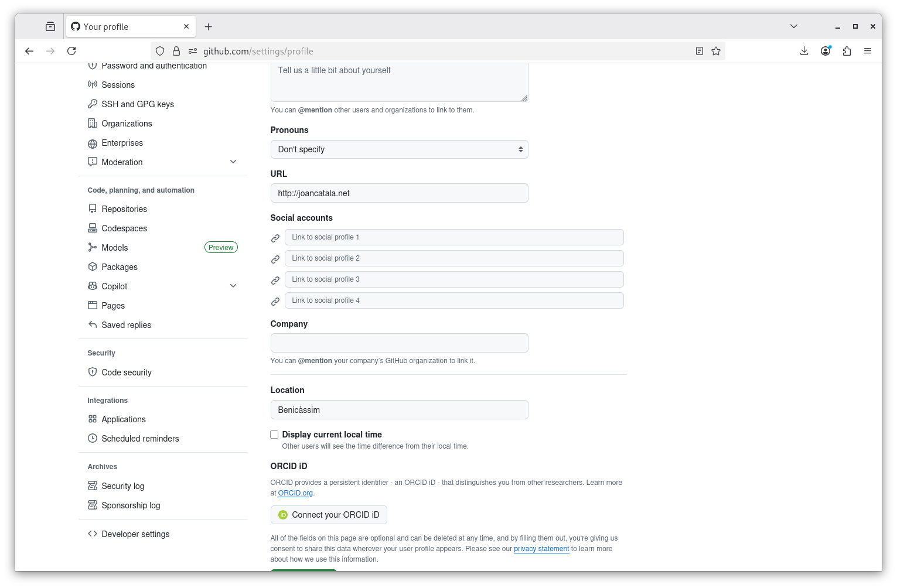This screenshot has width=897, height=588.
Task: Expand the Moderation section
Action: [x=233, y=162]
